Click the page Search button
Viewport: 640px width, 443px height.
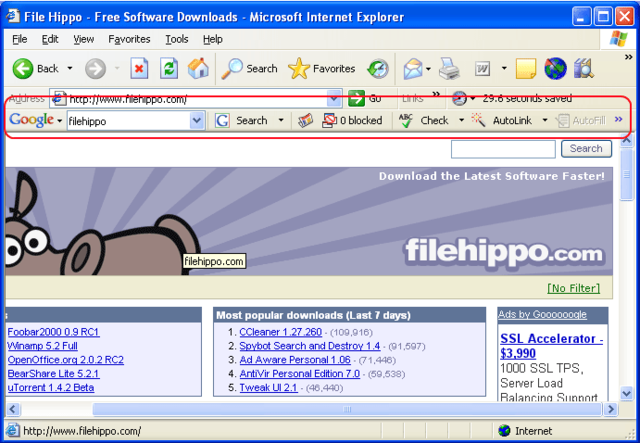click(x=586, y=149)
